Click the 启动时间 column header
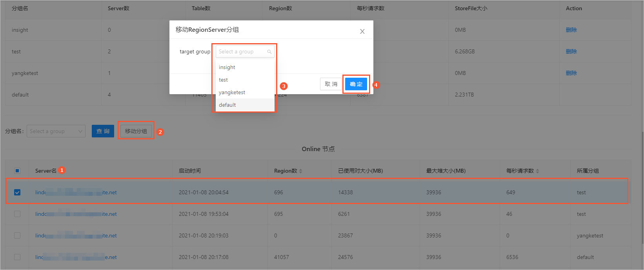This screenshot has height=270, width=644. (190, 171)
